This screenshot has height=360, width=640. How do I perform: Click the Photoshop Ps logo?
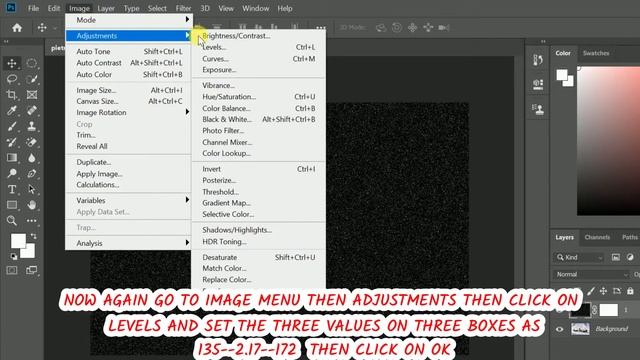(x=11, y=7)
